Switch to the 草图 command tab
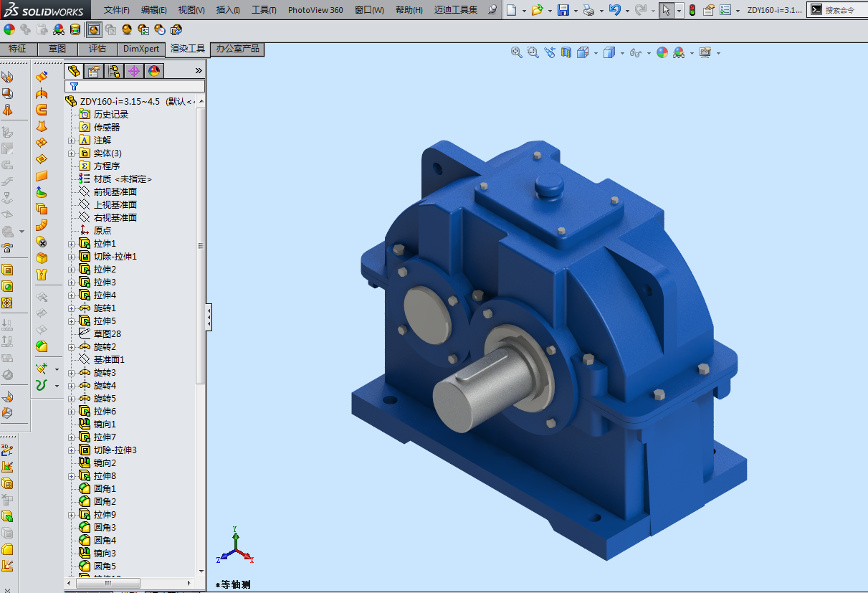Viewport: 868px width, 593px height. (57, 49)
